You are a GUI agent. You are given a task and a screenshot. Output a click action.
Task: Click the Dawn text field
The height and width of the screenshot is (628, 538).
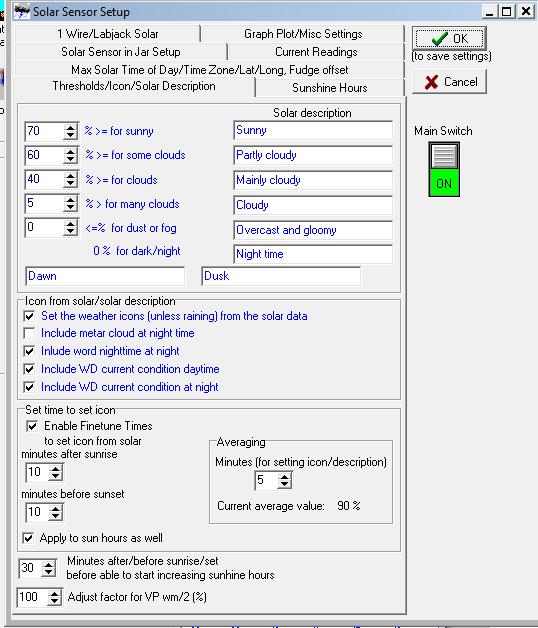[x=105, y=276]
